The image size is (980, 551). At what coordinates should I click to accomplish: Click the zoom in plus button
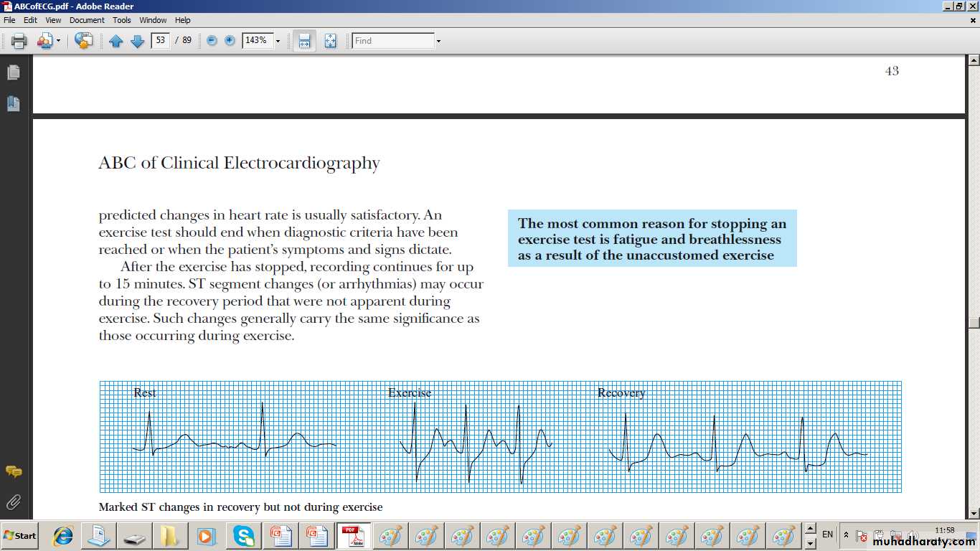[x=230, y=41]
